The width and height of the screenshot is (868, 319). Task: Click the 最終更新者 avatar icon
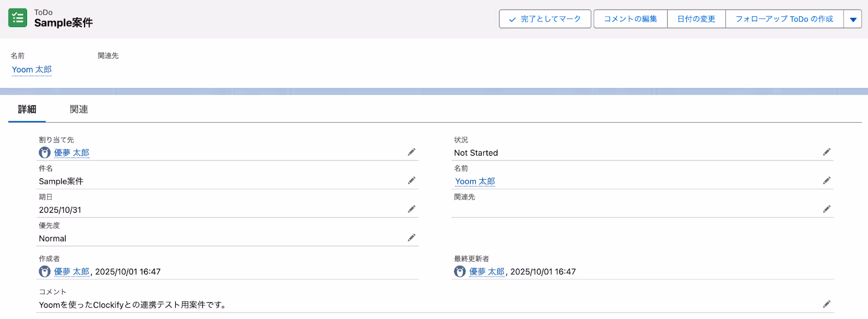[x=460, y=271]
